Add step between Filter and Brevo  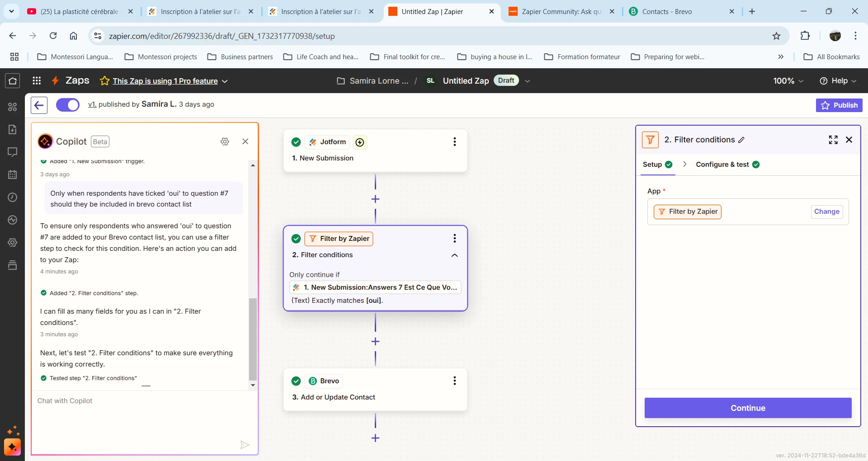[x=375, y=342]
